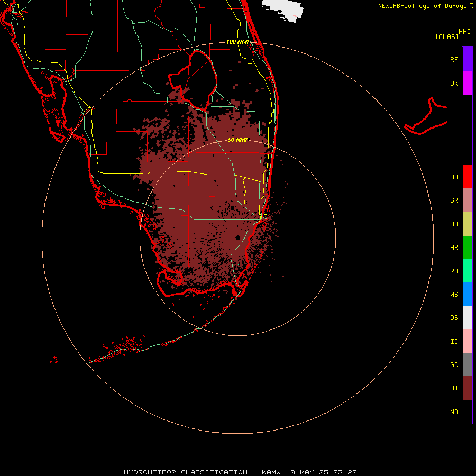The height and width of the screenshot is (476, 476).
Task: Click the 100 NMI range ring label
Action: tap(237, 42)
